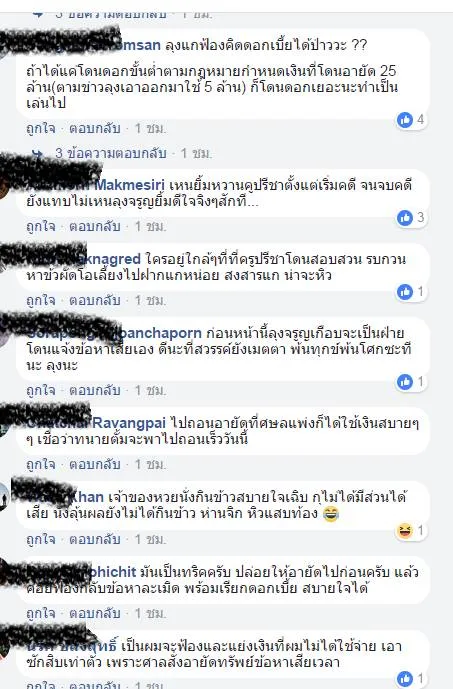Reply to the Makmesiri comment
The image size is (453, 689).
(x=94, y=226)
